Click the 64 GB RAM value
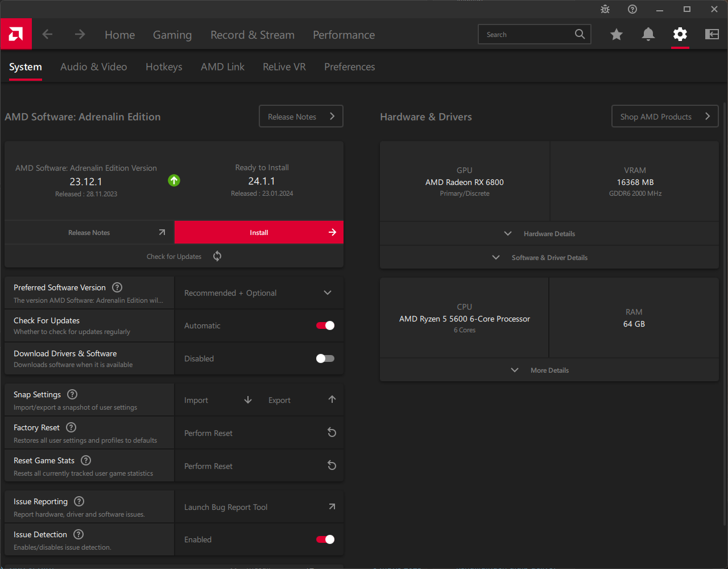 (x=634, y=324)
